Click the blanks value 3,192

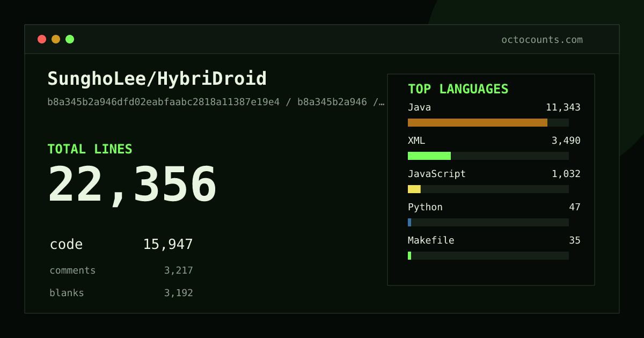coord(179,293)
